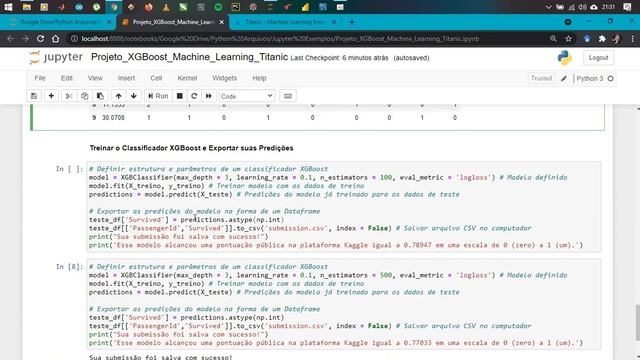Open Firefox from the taskbar
Image resolution: width=640 pixels, height=360 pixels.
point(149,7)
